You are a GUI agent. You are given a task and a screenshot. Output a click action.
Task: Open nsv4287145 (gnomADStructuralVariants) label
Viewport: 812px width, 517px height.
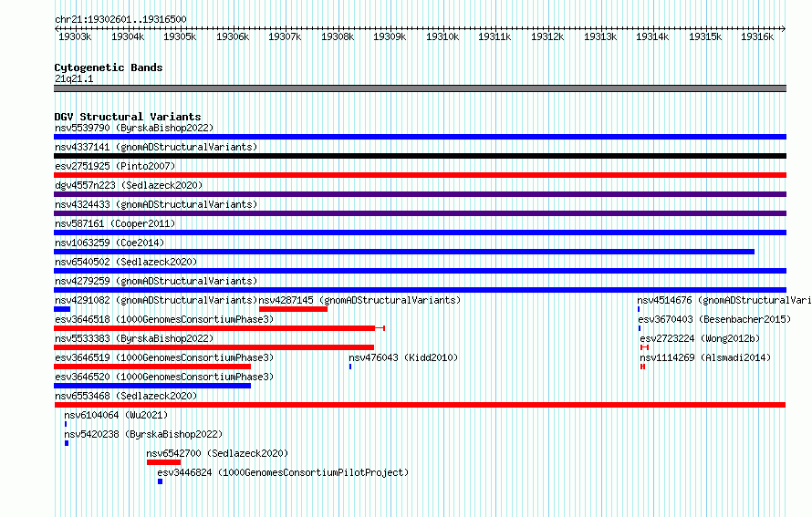[x=359, y=300]
